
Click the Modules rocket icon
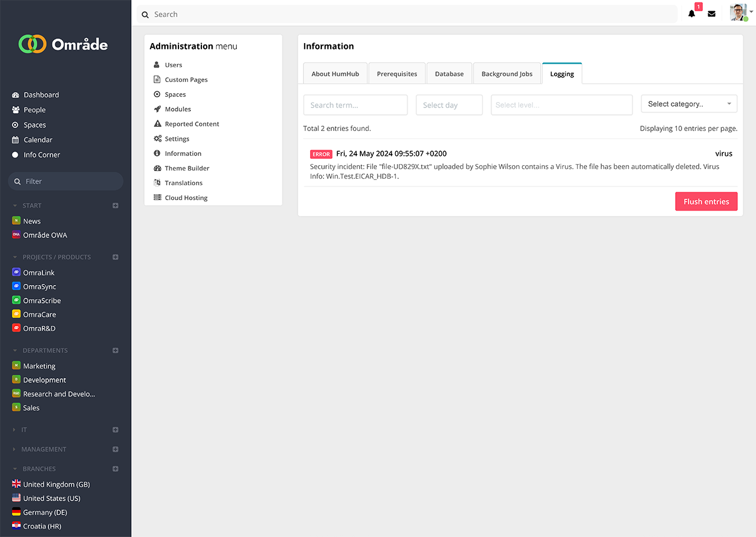coord(157,109)
